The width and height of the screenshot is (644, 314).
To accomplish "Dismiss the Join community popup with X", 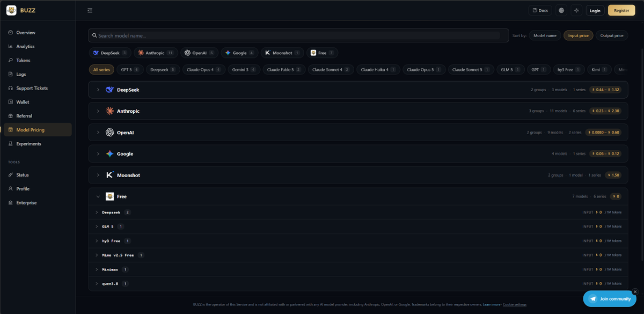I will tap(635, 292).
